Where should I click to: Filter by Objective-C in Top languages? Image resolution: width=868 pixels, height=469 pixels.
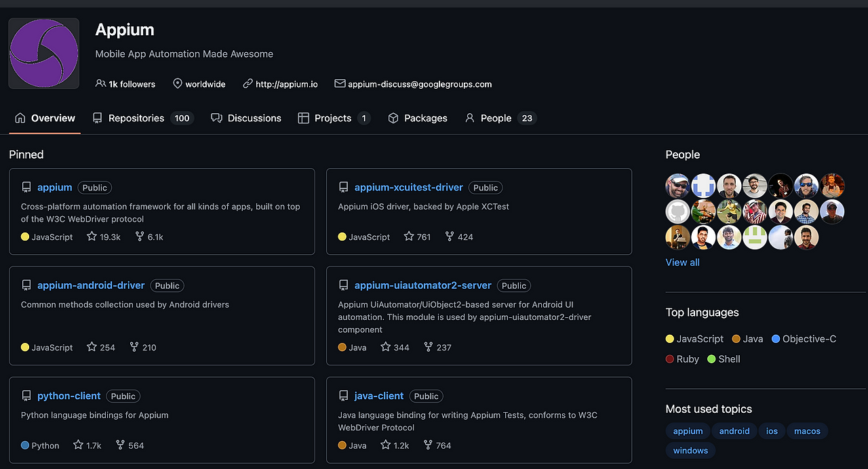(804, 339)
